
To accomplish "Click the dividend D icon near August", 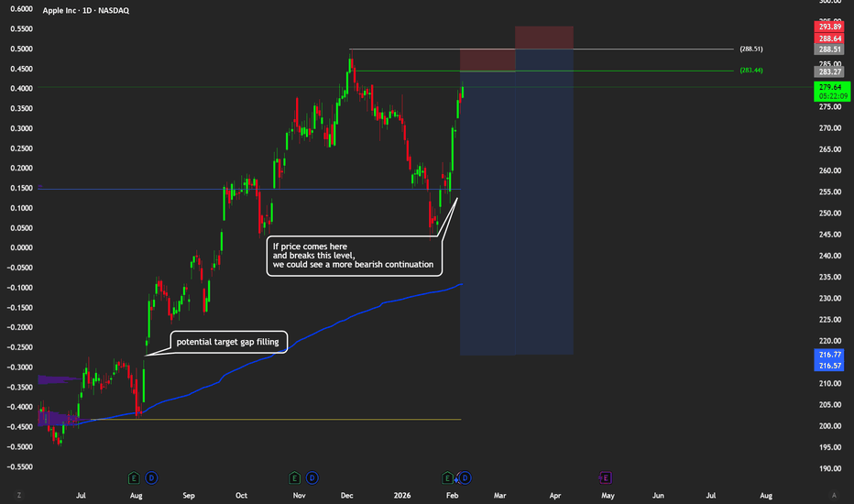I will [x=151, y=477].
